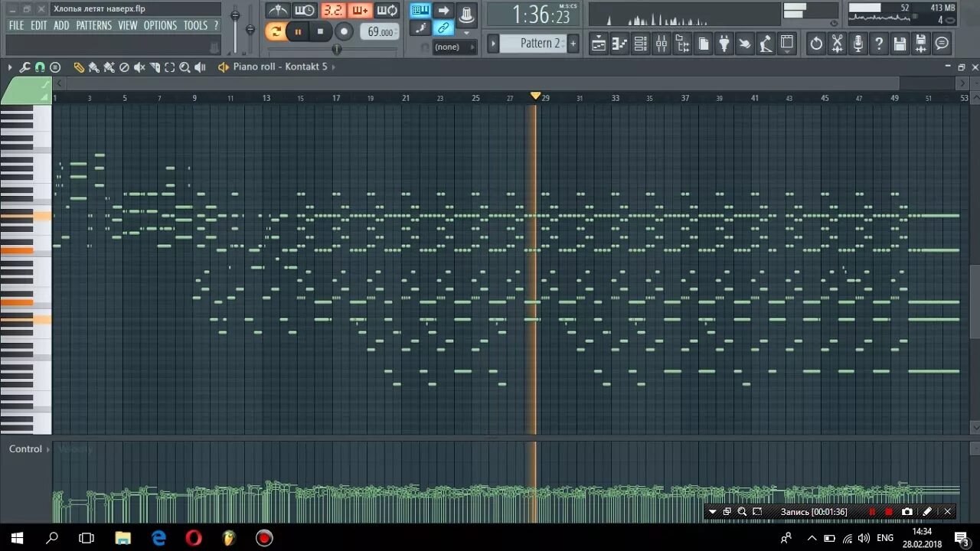Viewport: 980px width, 551px height.
Task: Select the Slice tool
Action: [x=155, y=67]
